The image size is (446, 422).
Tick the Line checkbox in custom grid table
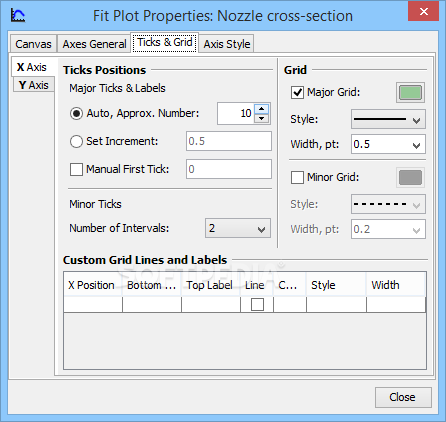tap(257, 304)
